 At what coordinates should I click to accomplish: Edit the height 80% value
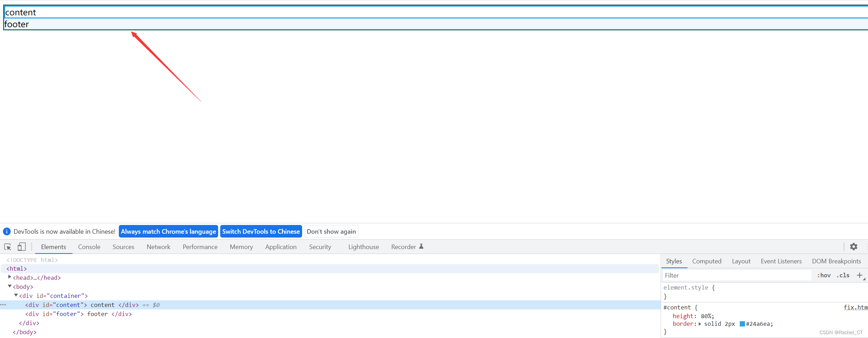click(706, 316)
